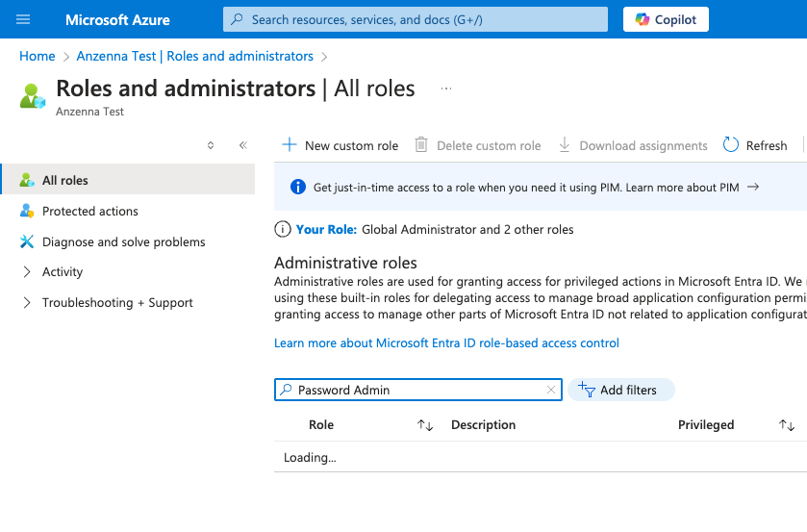Select All roles in sidebar

(65, 180)
